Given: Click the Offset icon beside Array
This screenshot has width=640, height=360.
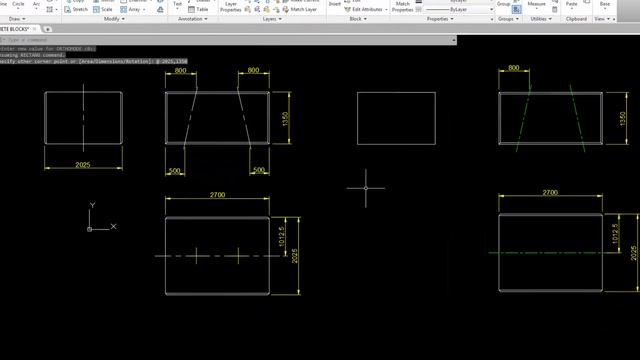Looking at the screenshot, I should tap(160, 9).
